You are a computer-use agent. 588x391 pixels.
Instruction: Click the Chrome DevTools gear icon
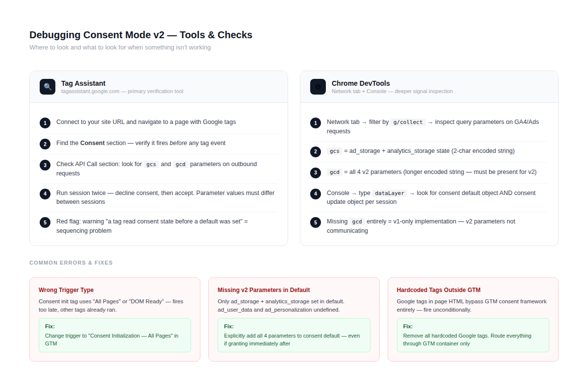[x=318, y=87]
